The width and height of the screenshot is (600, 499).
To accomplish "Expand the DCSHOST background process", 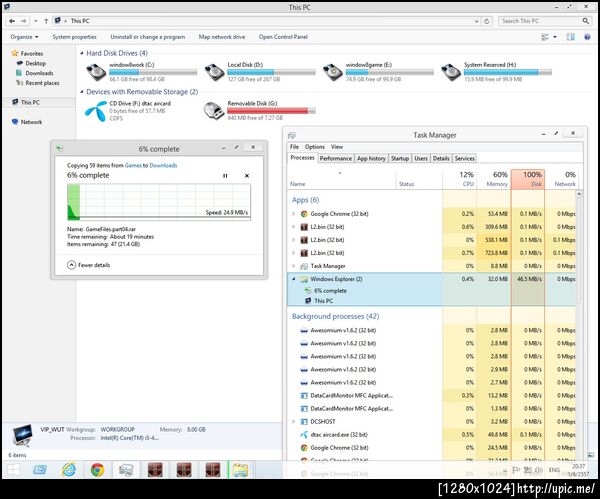I will [x=293, y=422].
